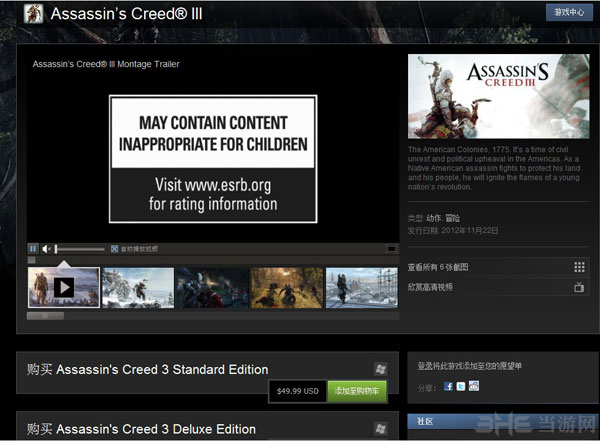This screenshot has width=600, height=441.
Task: View all 6 screenshots
Action: (x=498, y=267)
